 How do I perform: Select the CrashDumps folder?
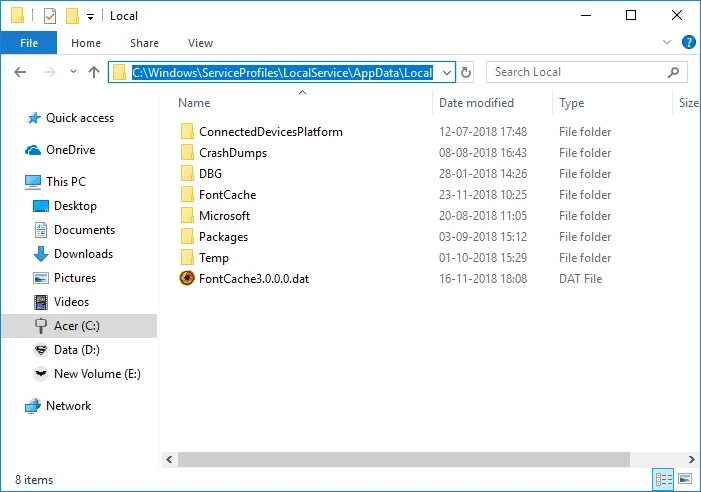coord(233,153)
